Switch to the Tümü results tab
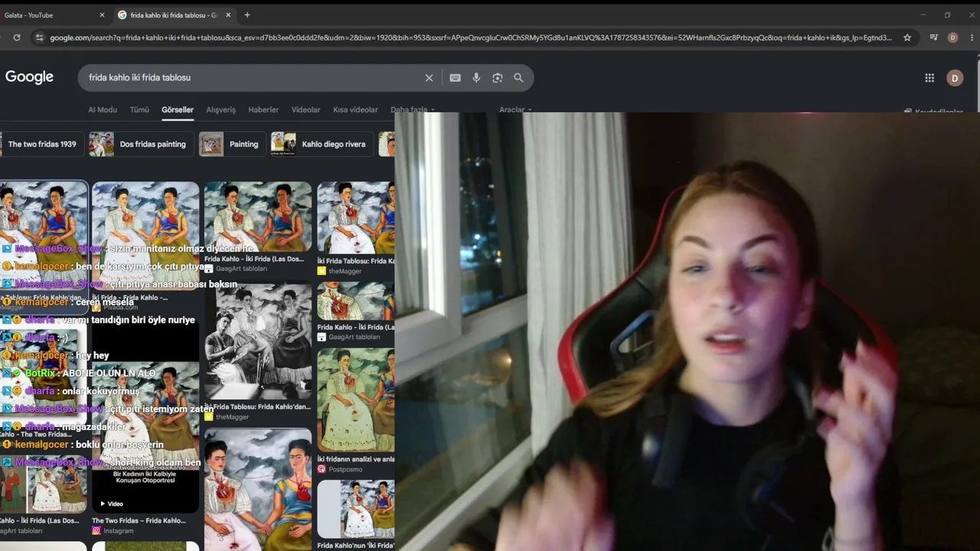 point(139,110)
